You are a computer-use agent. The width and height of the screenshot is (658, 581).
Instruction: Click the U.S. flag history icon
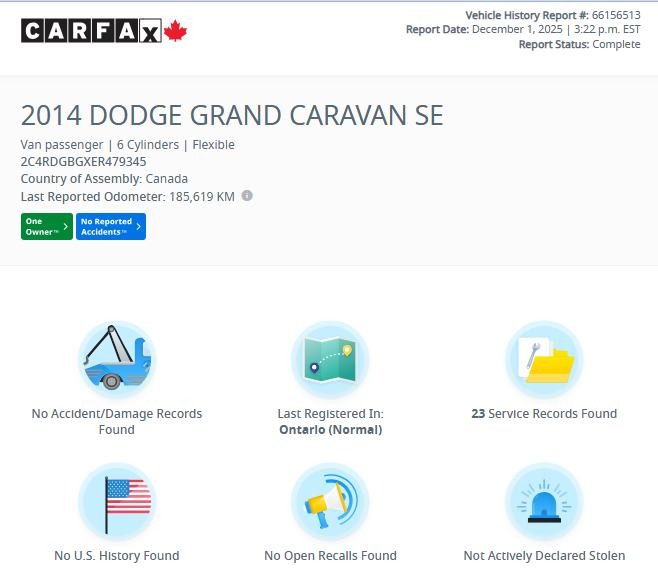[x=117, y=502]
